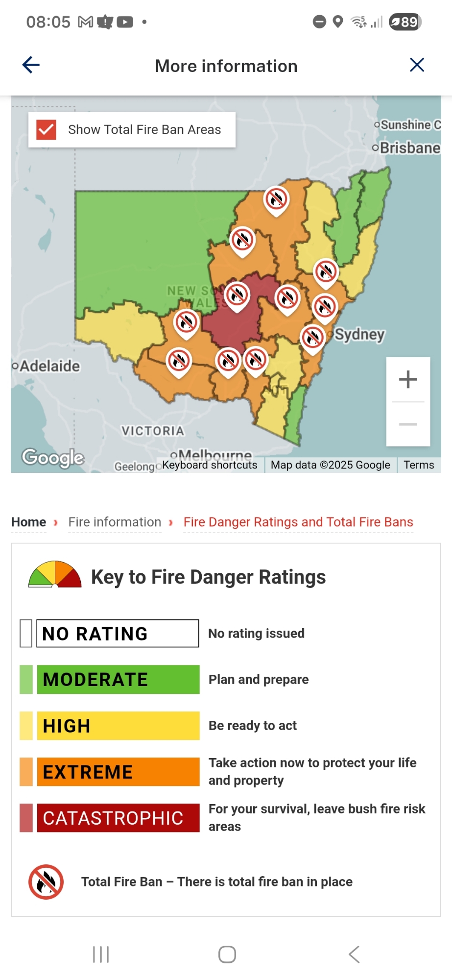
Task: Tap the Extreme rating colour swatch
Action: click(26, 772)
